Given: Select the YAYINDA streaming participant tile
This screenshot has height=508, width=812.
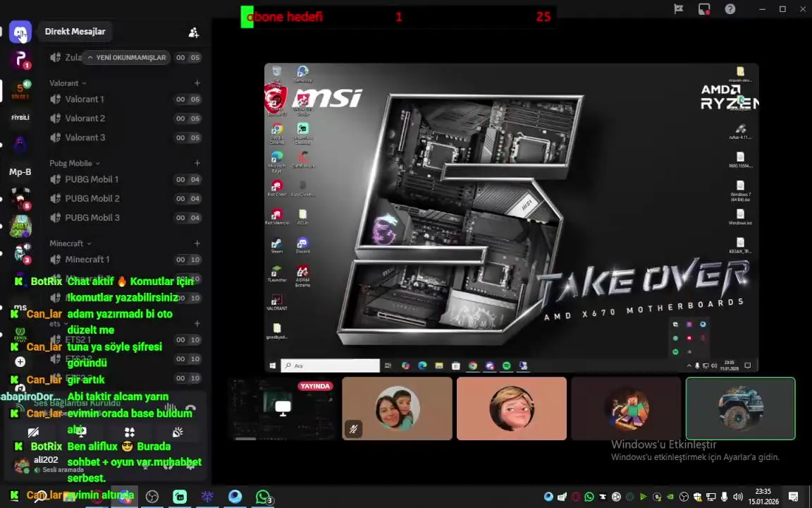Looking at the screenshot, I should click(283, 409).
